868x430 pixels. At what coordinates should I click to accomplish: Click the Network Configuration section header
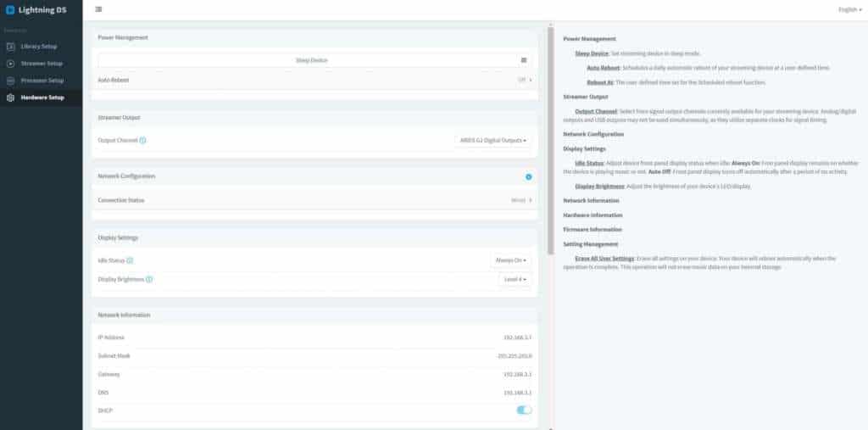coord(126,176)
